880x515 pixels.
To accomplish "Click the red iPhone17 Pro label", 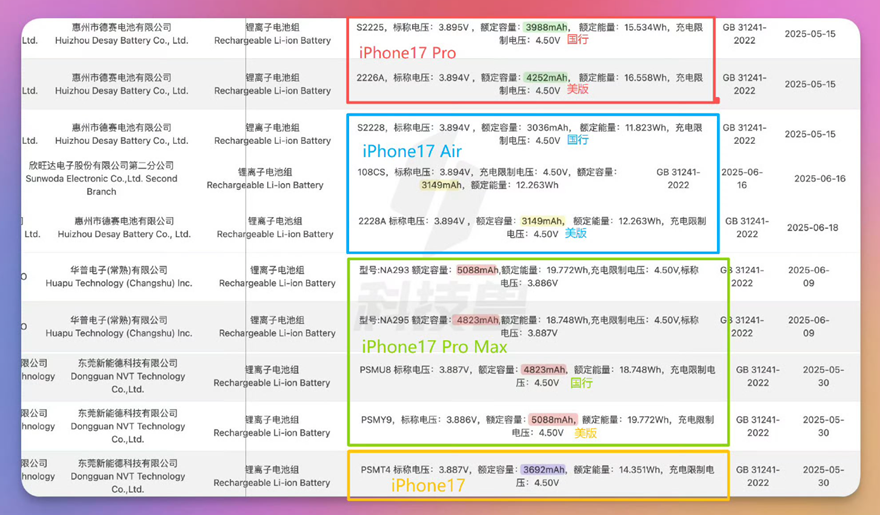I will pos(407,53).
